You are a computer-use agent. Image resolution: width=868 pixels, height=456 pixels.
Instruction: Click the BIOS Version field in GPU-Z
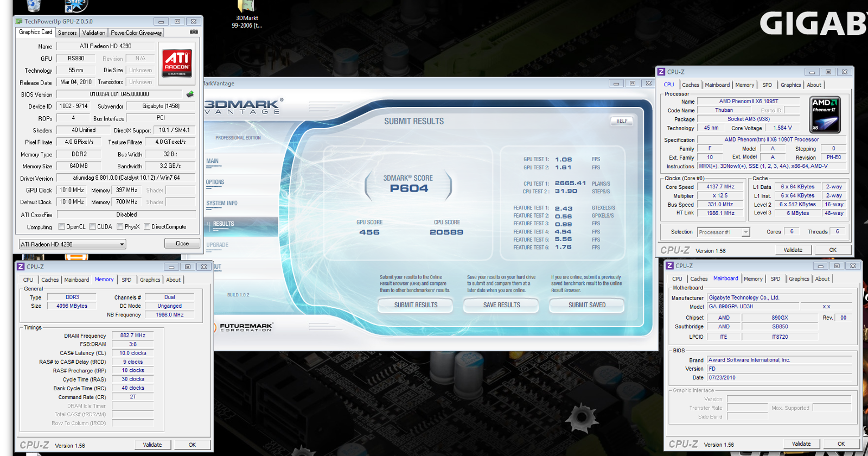(119, 94)
